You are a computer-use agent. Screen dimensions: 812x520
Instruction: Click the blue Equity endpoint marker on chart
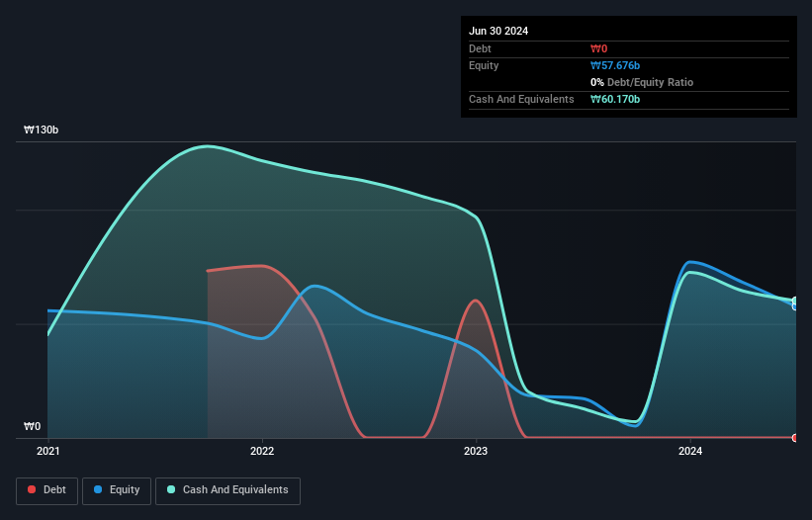pyautogui.click(x=795, y=306)
